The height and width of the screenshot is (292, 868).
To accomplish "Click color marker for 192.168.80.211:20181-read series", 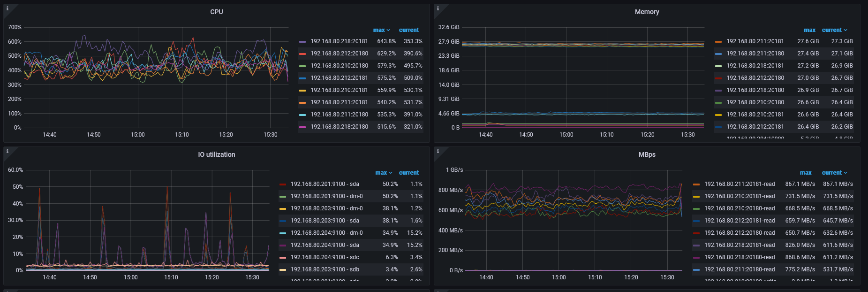I will point(696,184).
